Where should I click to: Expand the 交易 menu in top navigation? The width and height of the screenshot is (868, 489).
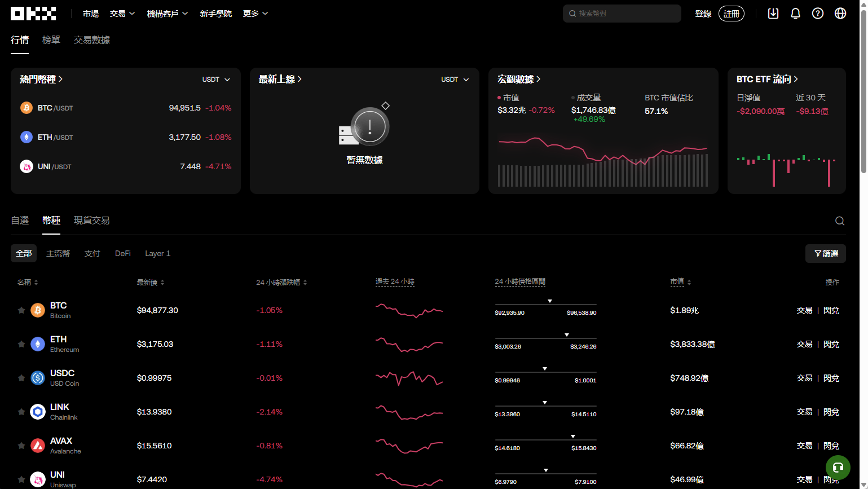coord(122,14)
